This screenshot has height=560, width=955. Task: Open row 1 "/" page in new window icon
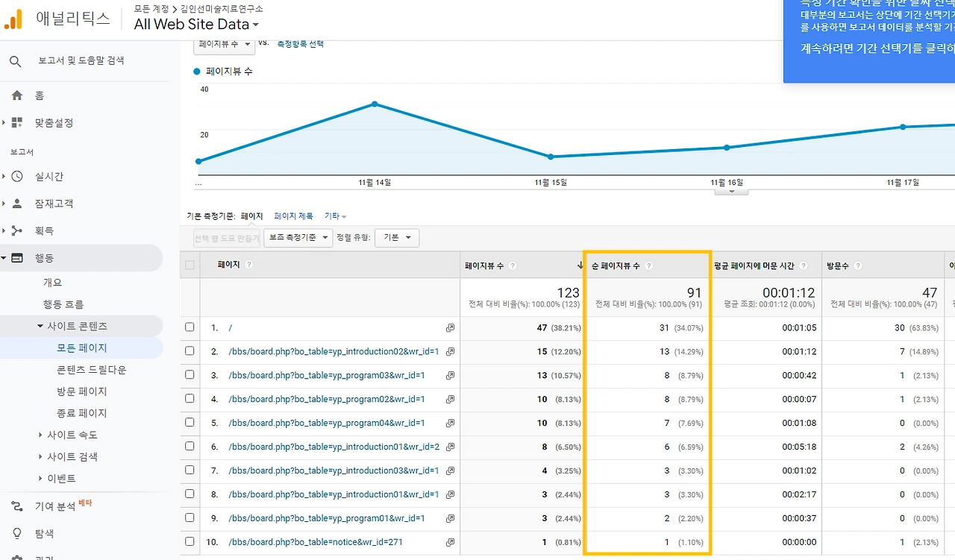(x=450, y=327)
